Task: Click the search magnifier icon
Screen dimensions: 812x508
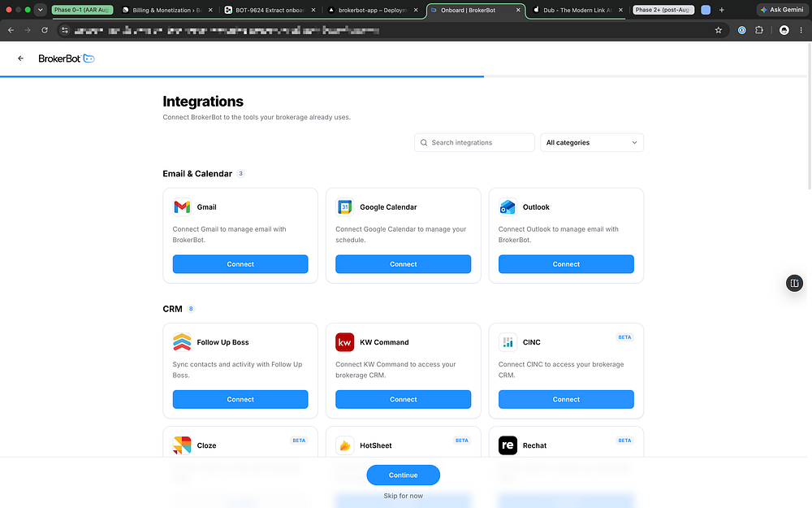Action: (424, 142)
